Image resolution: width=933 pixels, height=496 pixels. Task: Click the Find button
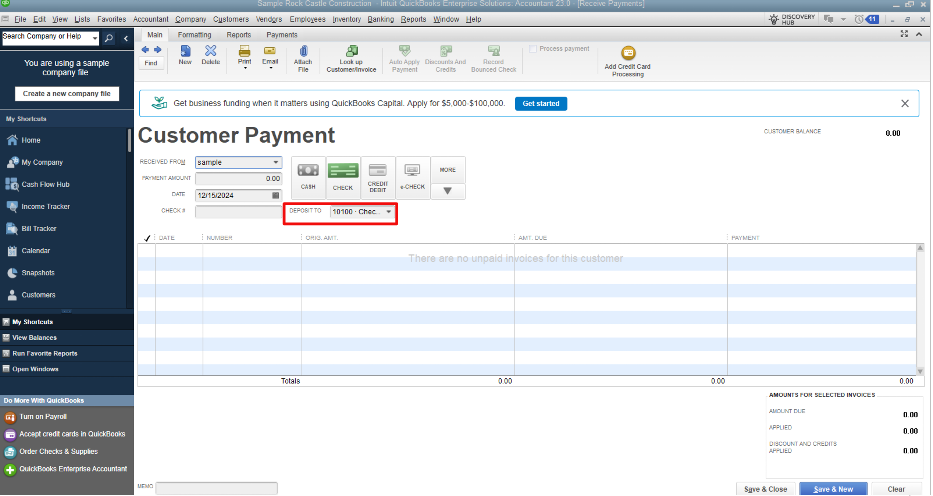[151, 63]
